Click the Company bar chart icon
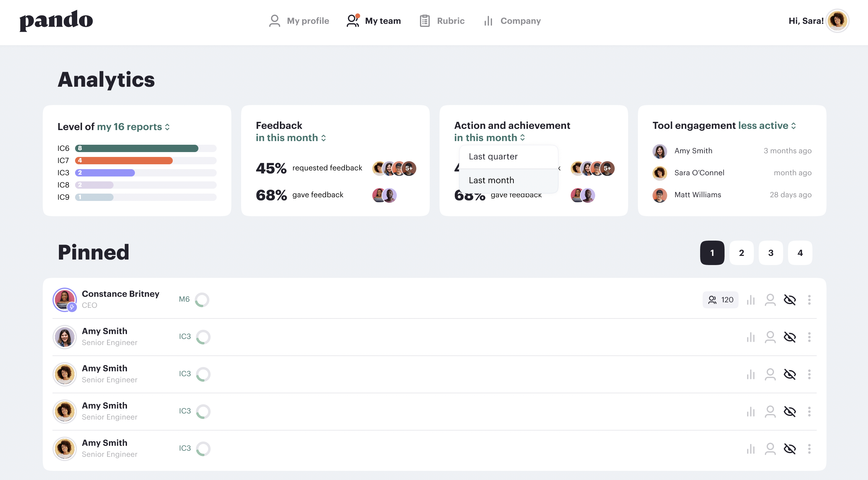The image size is (868, 480). coord(488,21)
